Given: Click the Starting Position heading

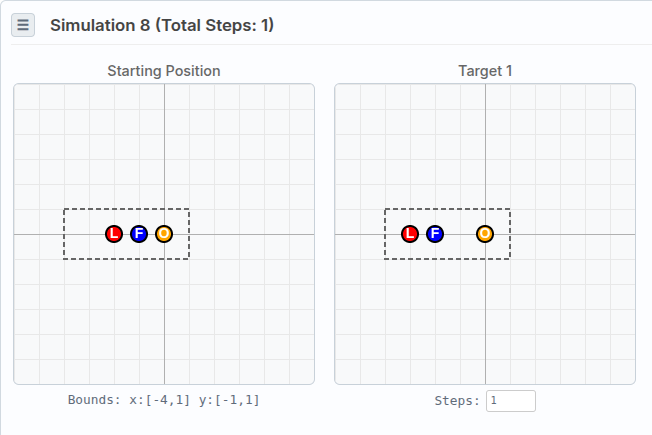Looking at the screenshot, I should [x=164, y=71].
